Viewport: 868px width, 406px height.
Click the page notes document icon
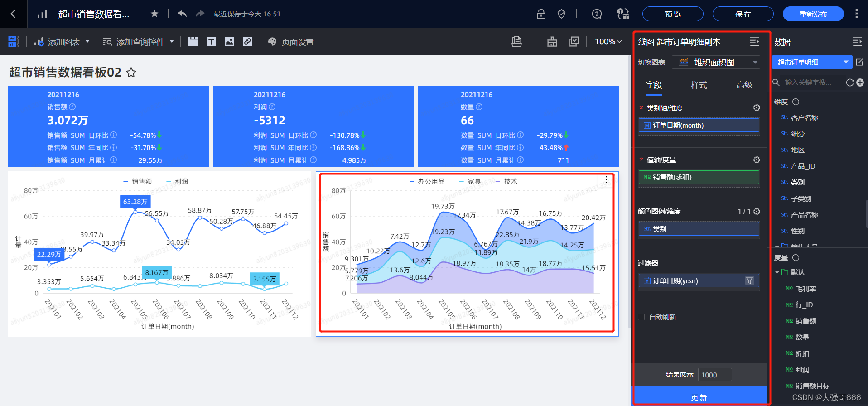tap(516, 42)
